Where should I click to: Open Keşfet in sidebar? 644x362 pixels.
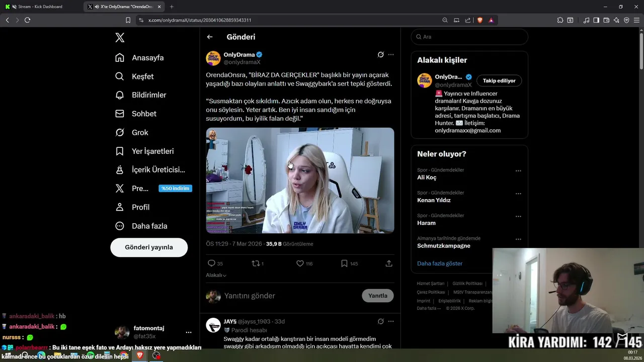click(134, 76)
